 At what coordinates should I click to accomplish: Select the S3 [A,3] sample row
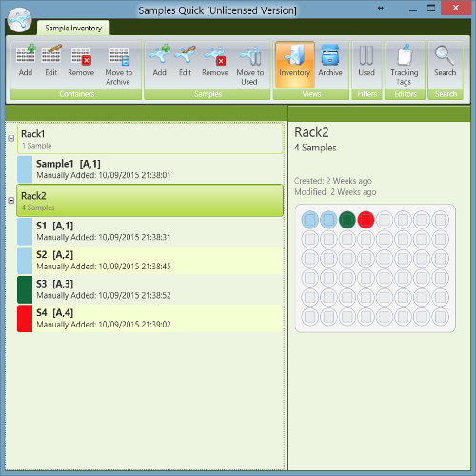coord(150,289)
